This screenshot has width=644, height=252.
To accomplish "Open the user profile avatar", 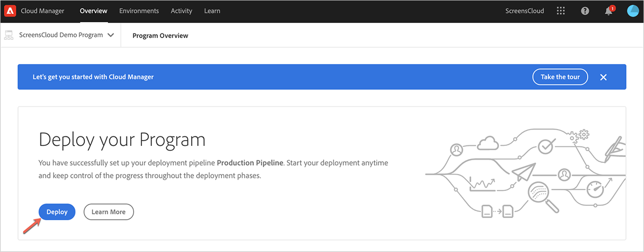I will 632,11.
